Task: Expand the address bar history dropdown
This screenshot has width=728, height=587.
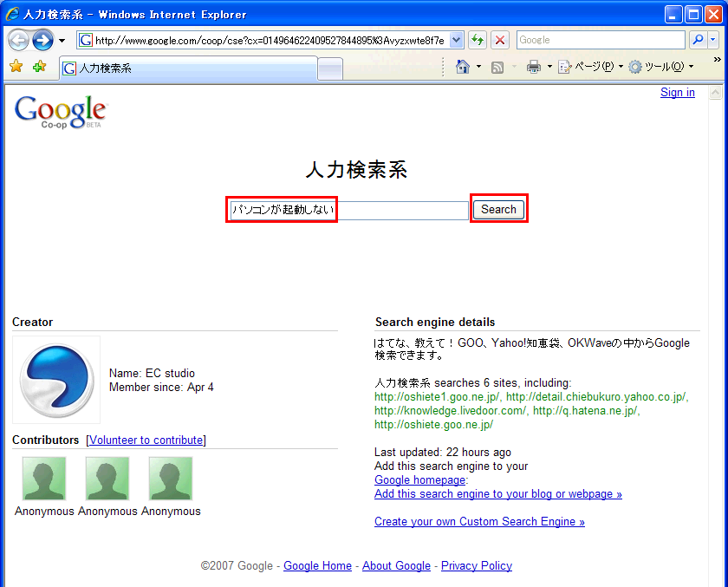Action: [457, 41]
